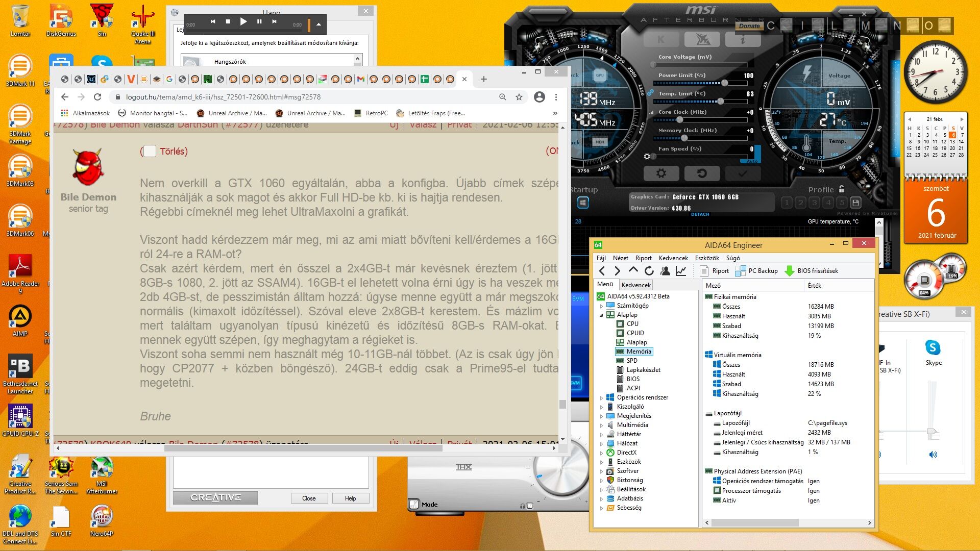Click the pause button in media player
Viewport: 980px width, 551px height.
(259, 21)
